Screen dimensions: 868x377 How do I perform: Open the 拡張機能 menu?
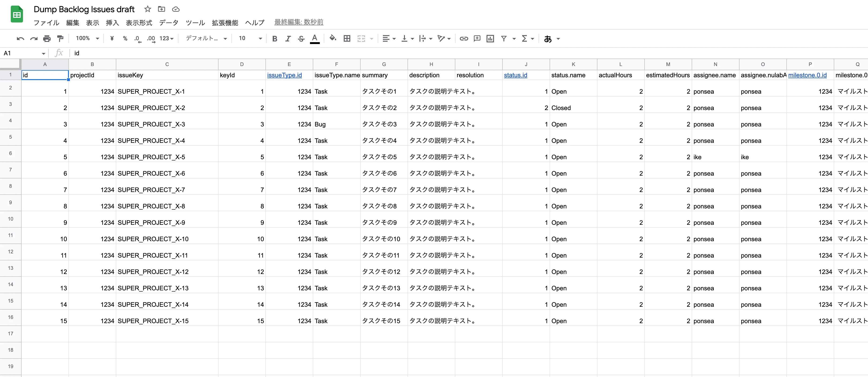(x=225, y=22)
